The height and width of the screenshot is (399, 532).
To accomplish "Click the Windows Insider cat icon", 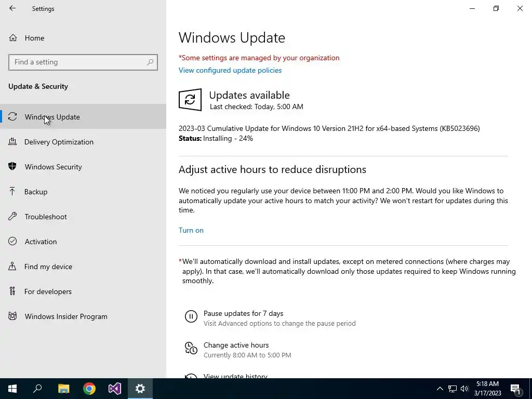I will click(x=12, y=316).
